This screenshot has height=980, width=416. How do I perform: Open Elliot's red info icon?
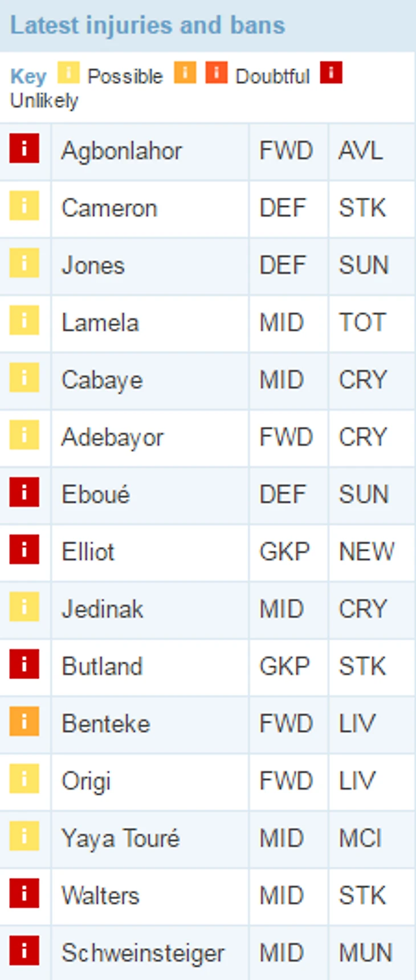pos(24,549)
